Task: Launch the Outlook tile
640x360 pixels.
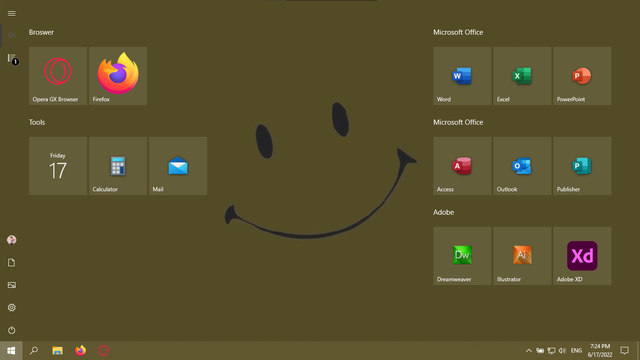Action: [x=522, y=166]
